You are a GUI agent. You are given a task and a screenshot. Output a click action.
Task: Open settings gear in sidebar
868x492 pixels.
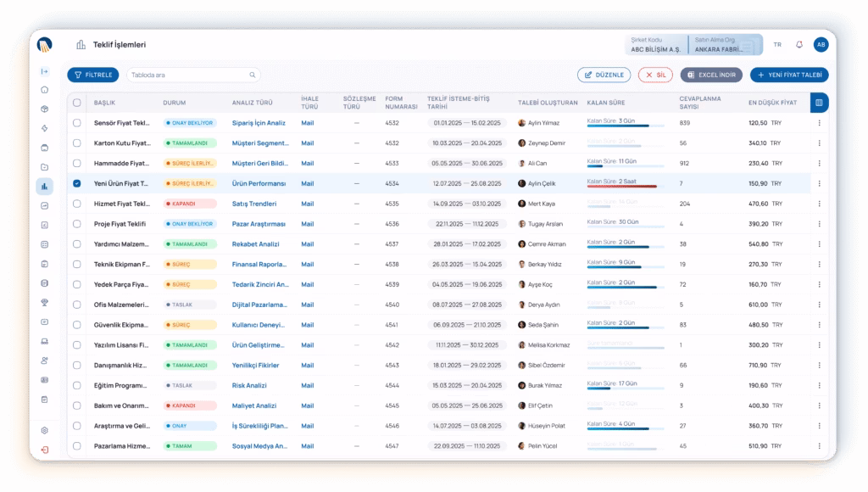pos(44,431)
